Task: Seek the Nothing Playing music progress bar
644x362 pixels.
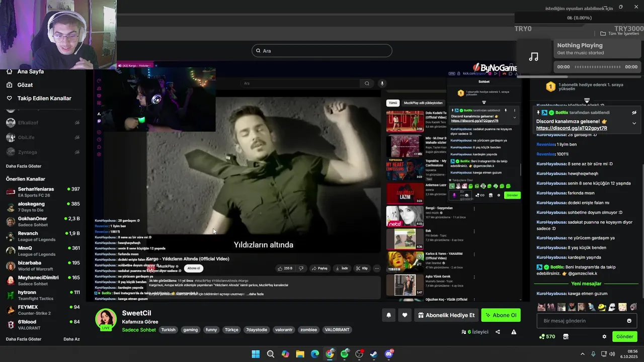Action: pyautogui.click(x=597, y=67)
